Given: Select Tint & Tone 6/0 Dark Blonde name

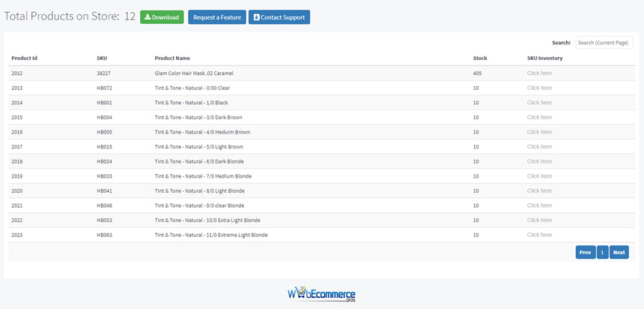Looking at the screenshot, I should (x=199, y=161).
